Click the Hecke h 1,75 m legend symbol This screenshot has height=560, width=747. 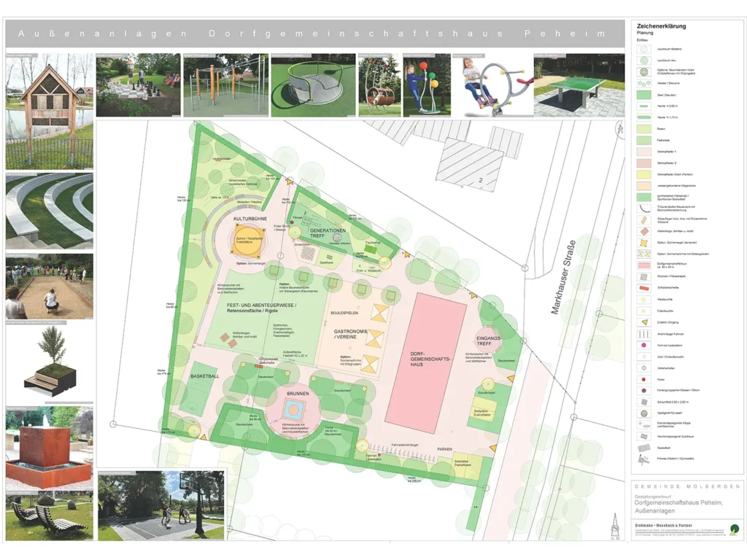[x=643, y=117]
